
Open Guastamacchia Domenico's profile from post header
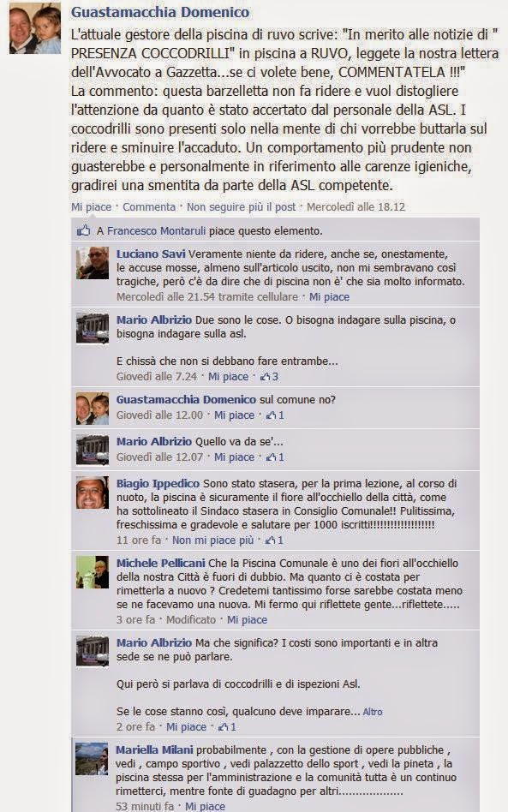(160, 12)
